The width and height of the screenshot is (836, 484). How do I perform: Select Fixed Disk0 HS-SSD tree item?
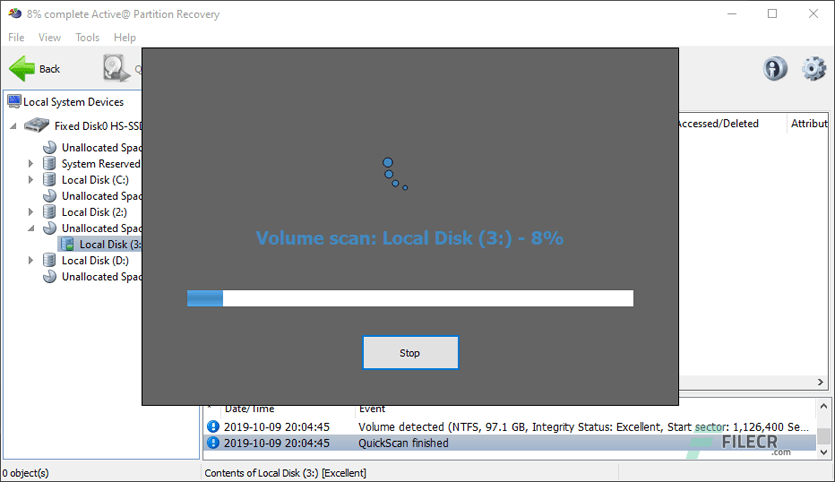click(x=98, y=126)
